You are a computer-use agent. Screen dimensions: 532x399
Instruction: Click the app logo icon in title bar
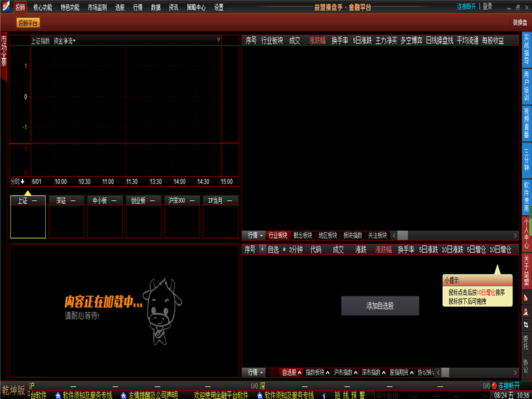[6, 7]
